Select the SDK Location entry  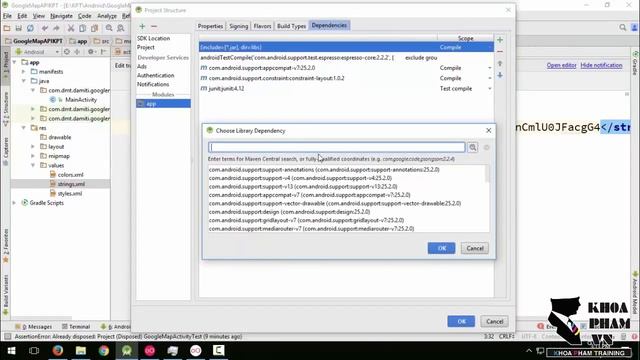pos(153,38)
